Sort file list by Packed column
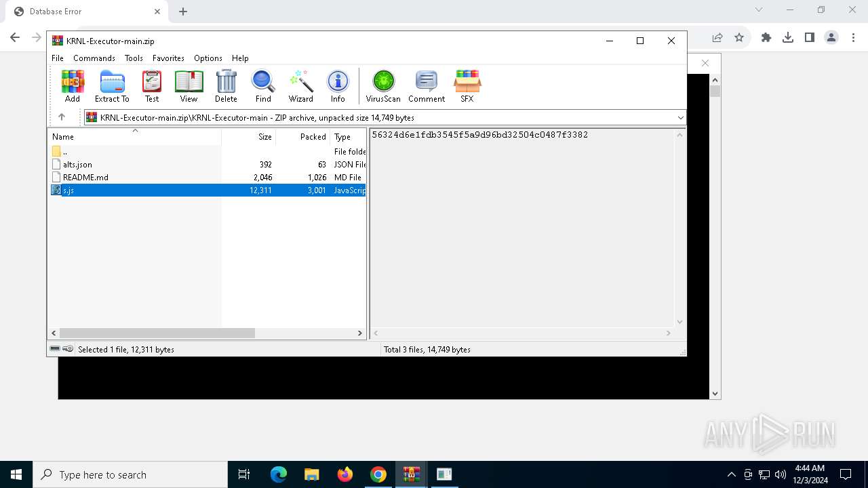Image resolution: width=868 pixels, height=488 pixels. click(x=303, y=137)
